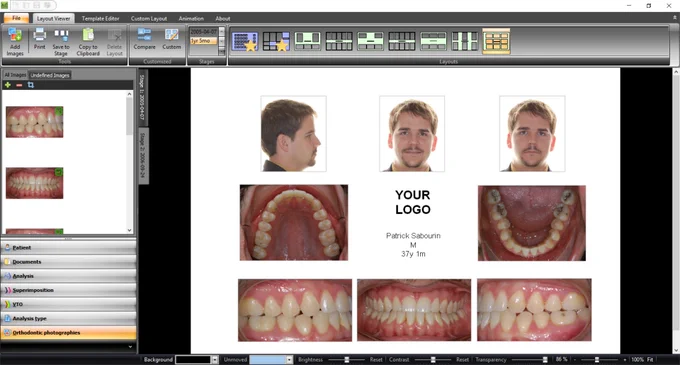Expand the stages list bottom arrow
The image size is (680, 365).
222,51
